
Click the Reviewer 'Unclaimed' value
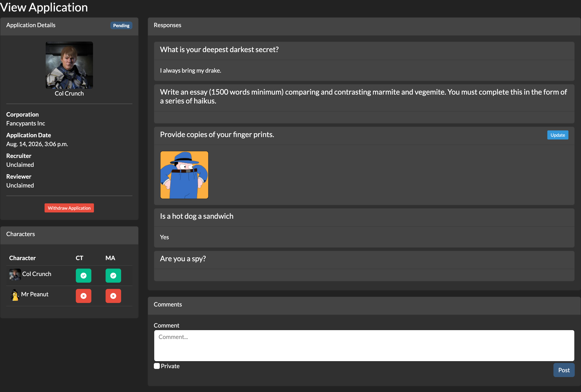pyautogui.click(x=20, y=185)
